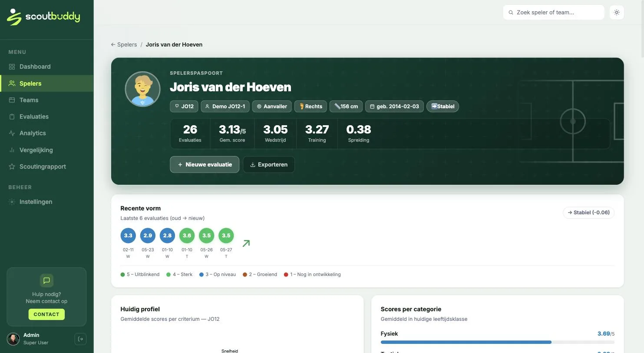Viewport: 644px width, 353px height.
Task: Click the 4 – Sterk legend item
Action: (x=179, y=275)
